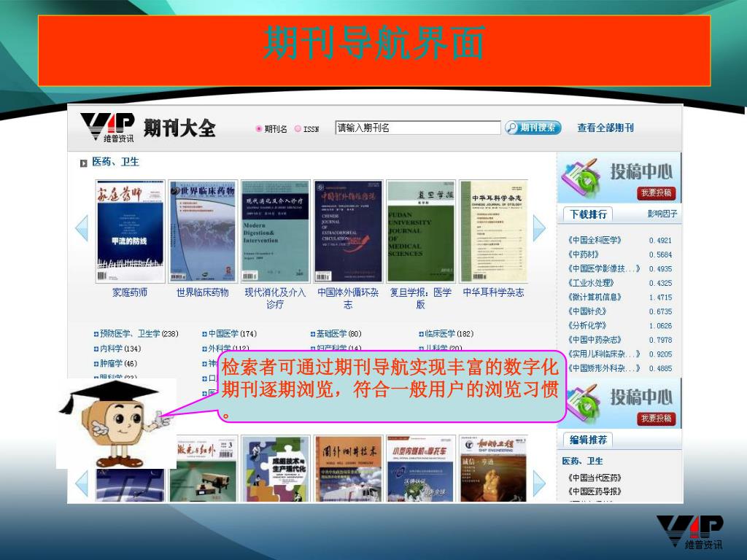Viewport: 747px width, 560px height.
Task: Click the 医药、卫生 heading under 编辑推荐
Action: [582, 461]
